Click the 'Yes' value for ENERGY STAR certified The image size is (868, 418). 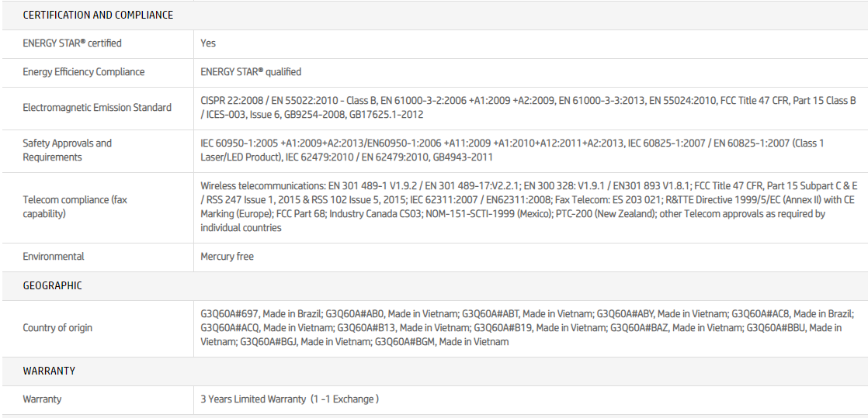point(208,43)
